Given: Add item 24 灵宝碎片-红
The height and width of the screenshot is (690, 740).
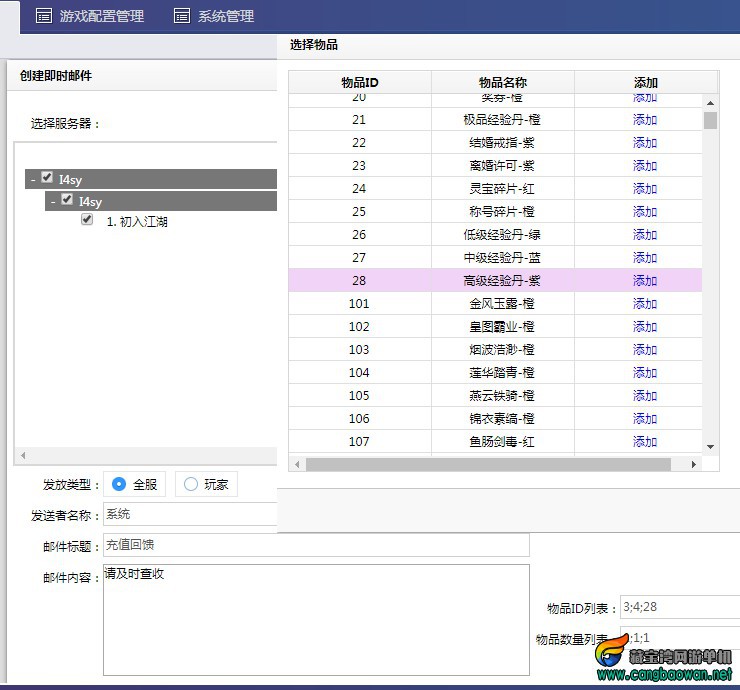Looking at the screenshot, I should point(645,189).
